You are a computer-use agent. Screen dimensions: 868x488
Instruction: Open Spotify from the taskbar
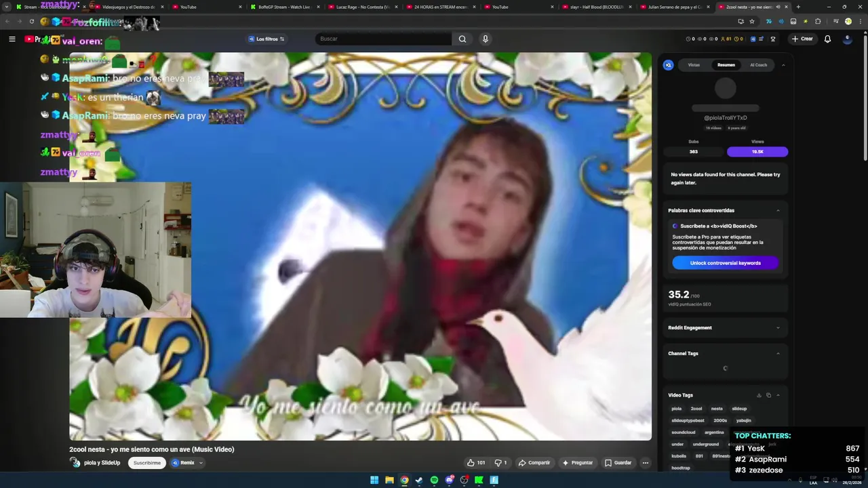pos(434,480)
